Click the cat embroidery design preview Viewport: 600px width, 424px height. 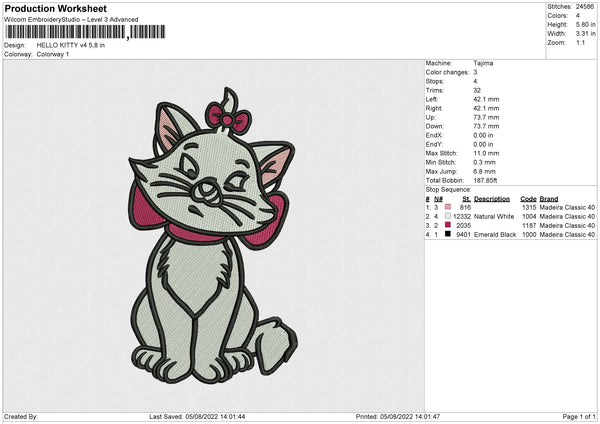click(x=212, y=235)
